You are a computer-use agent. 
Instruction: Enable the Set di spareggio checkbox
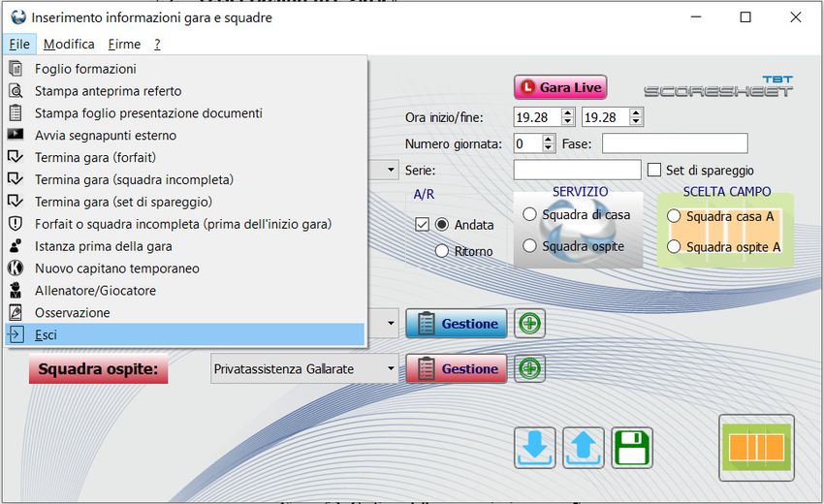[x=654, y=170]
